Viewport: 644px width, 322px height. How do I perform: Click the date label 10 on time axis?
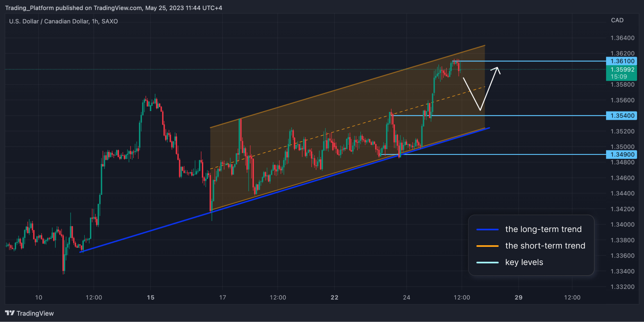(38, 297)
